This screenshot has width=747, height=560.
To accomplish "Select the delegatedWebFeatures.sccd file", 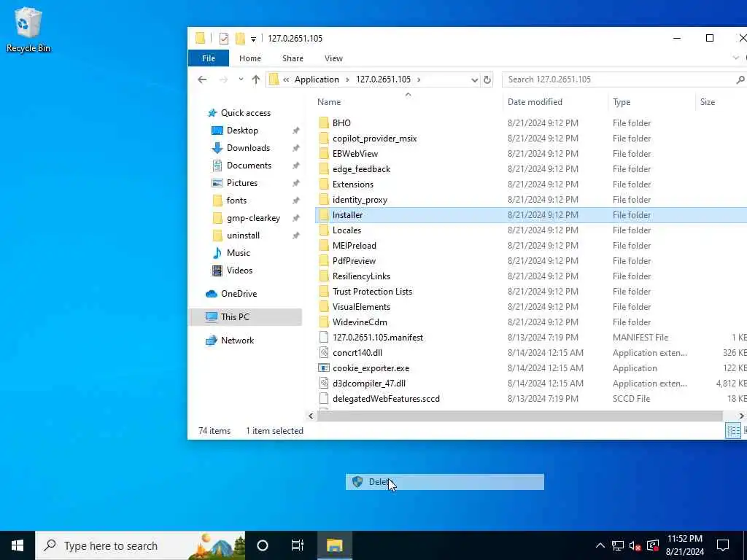I will tap(386, 399).
